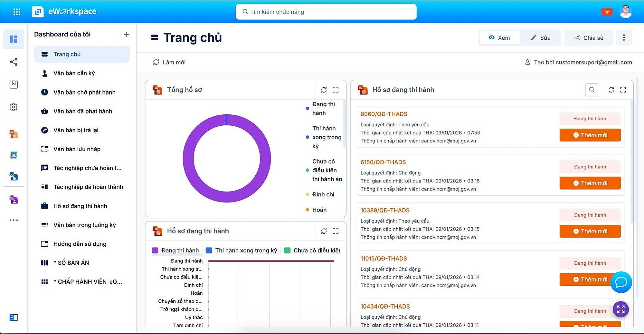This screenshot has height=334, width=644.
Task: Click the Tìm kiếm chức năng search box
Action: coord(326,12)
